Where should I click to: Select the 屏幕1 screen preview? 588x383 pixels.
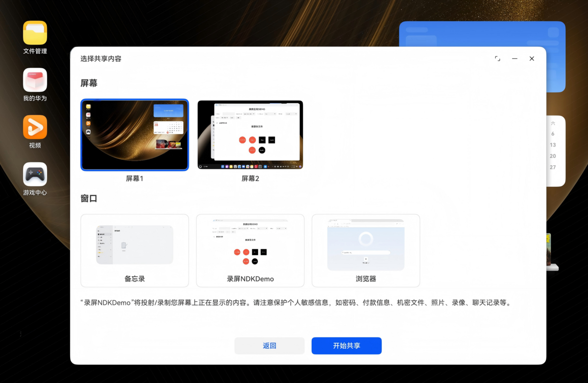tap(135, 135)
